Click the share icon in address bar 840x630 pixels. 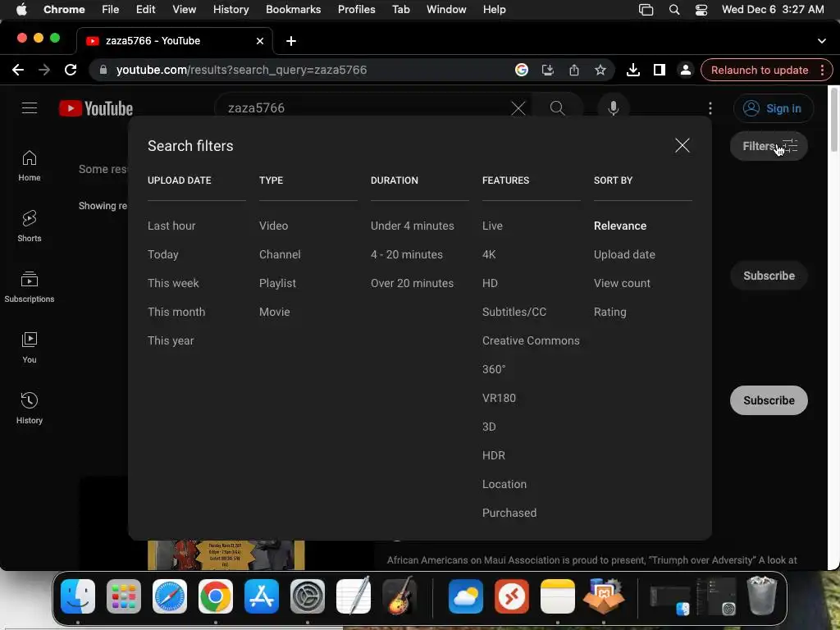(573, 71)
